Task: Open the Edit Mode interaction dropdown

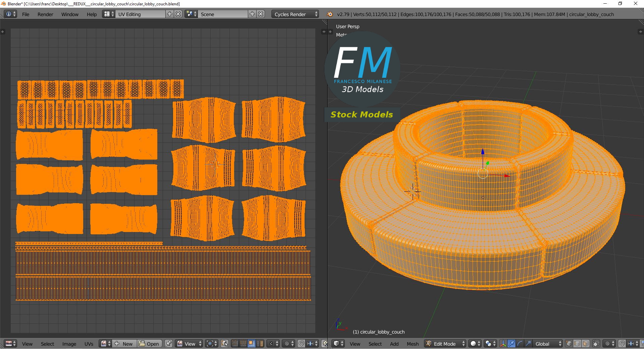Action: [444, 344]
